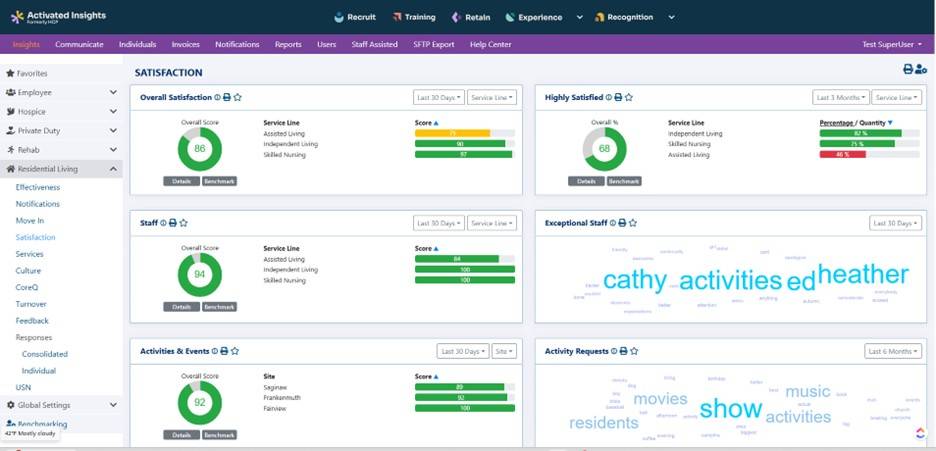Open the Training product
This screenshot has height=451, width=936.
click(414, 17)
